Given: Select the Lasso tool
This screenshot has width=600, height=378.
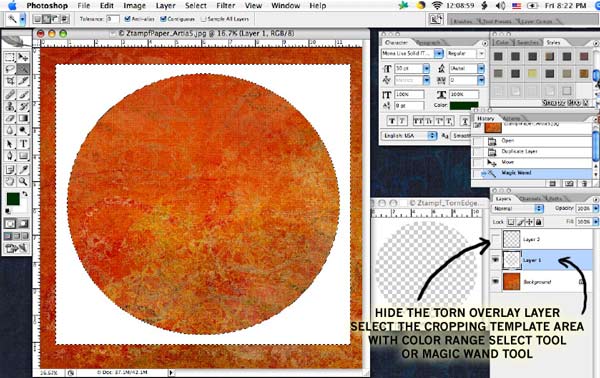Looking at the screenshot, I should click(10, 69).
